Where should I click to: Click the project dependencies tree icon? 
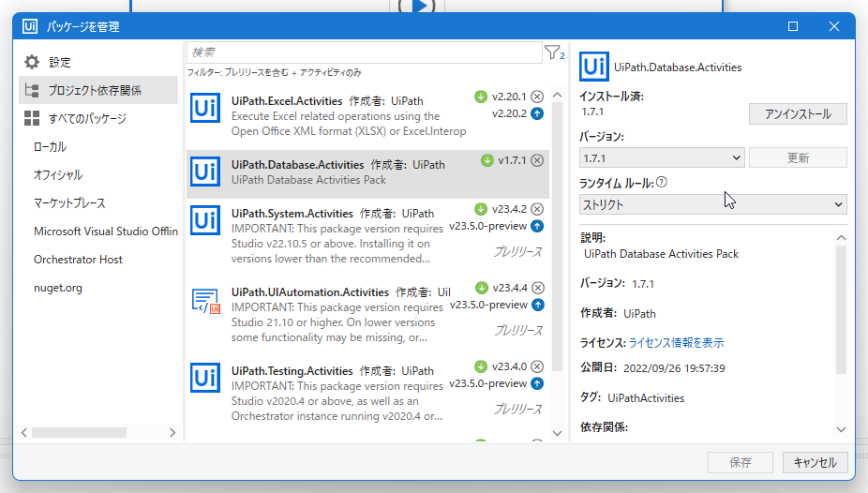click(32, 90)
